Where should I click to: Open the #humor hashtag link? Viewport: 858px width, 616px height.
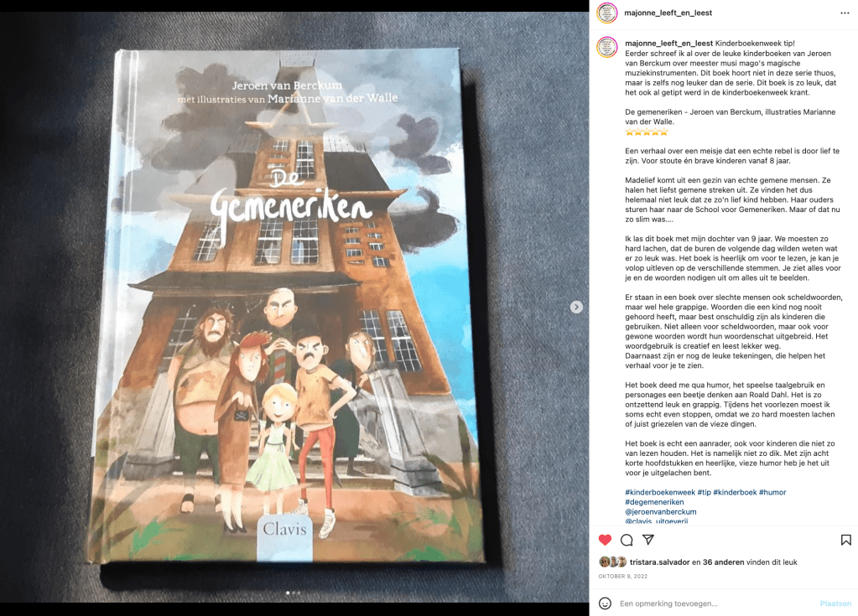[772, 493]
